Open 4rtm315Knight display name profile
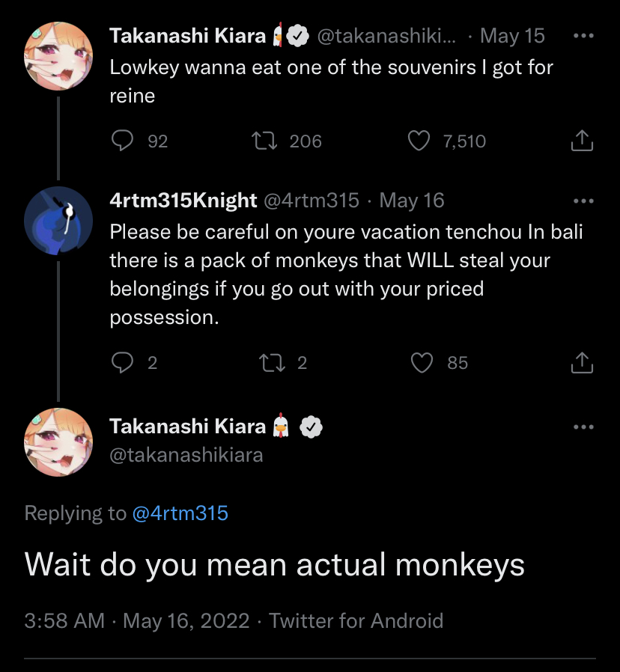This screenshot has height=672, width=620. 183,201
